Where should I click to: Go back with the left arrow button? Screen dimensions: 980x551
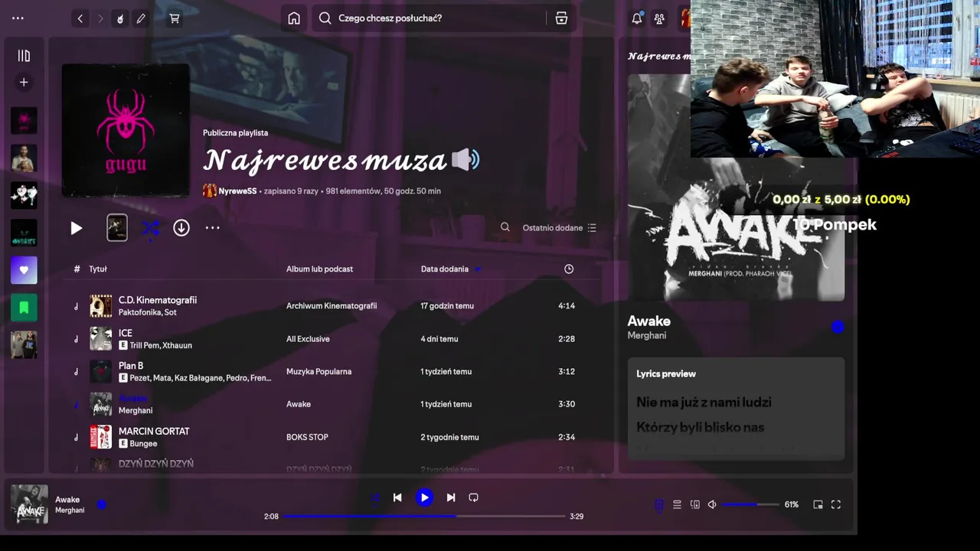tap(80, 18)
